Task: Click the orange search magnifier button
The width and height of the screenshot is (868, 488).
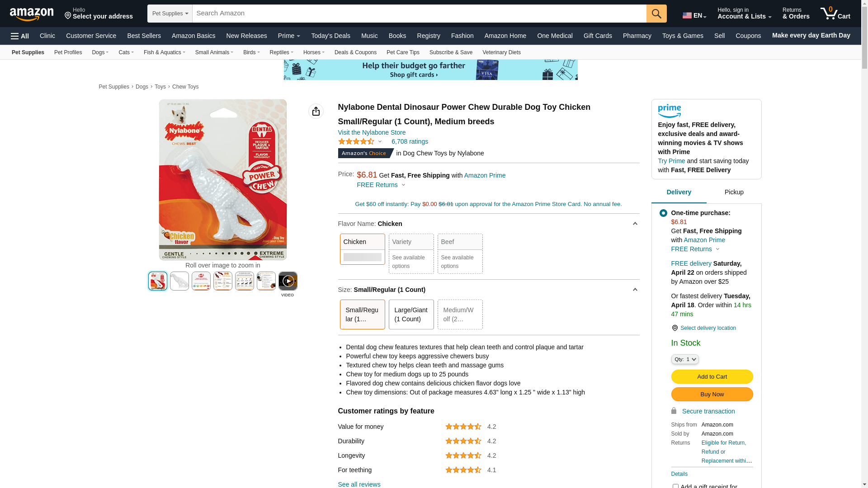Action: (x=656, y=14)
